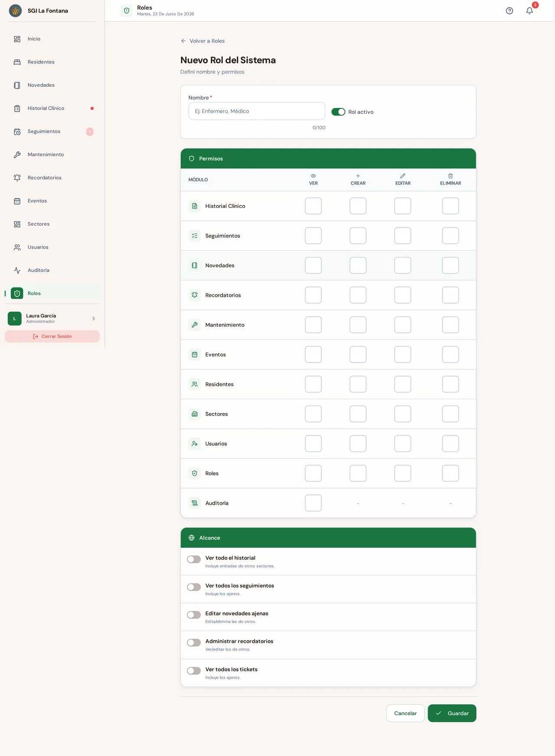Click the SGI La Fontana logo

pyautogui.click(x=16, y=11)
